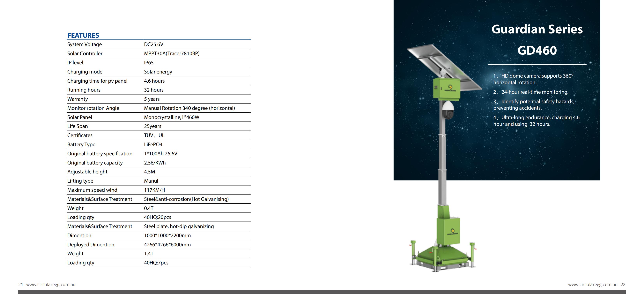Click 'Steel&anti-corrosion(Hot Galvanising)' value
The height and width of the screenshot is (294, 644).
pyautogui.click(x=186, y=199)
